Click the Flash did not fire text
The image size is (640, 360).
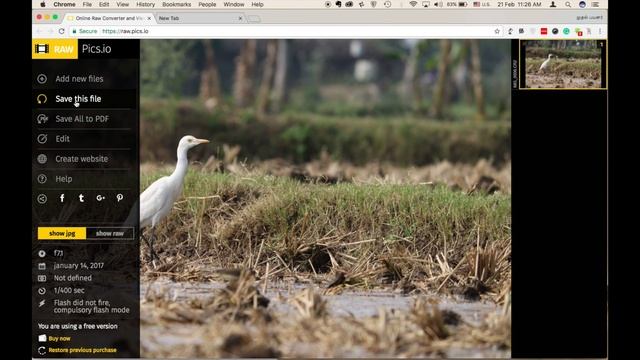(x=91, y=306)
